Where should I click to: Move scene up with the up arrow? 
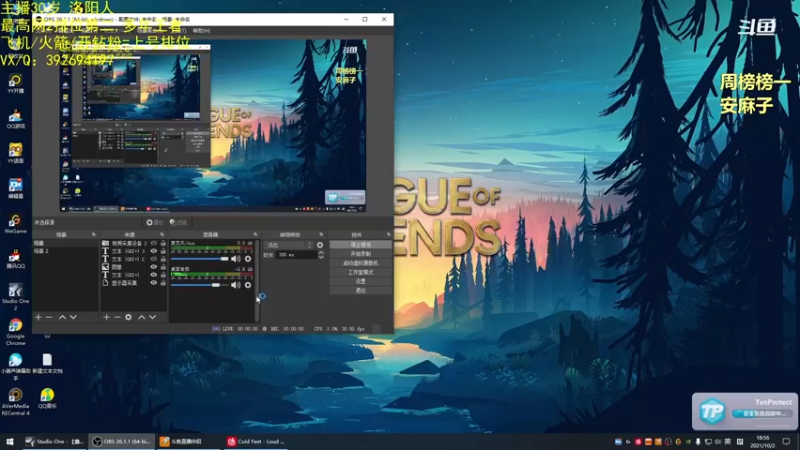(x=62, y=317)
